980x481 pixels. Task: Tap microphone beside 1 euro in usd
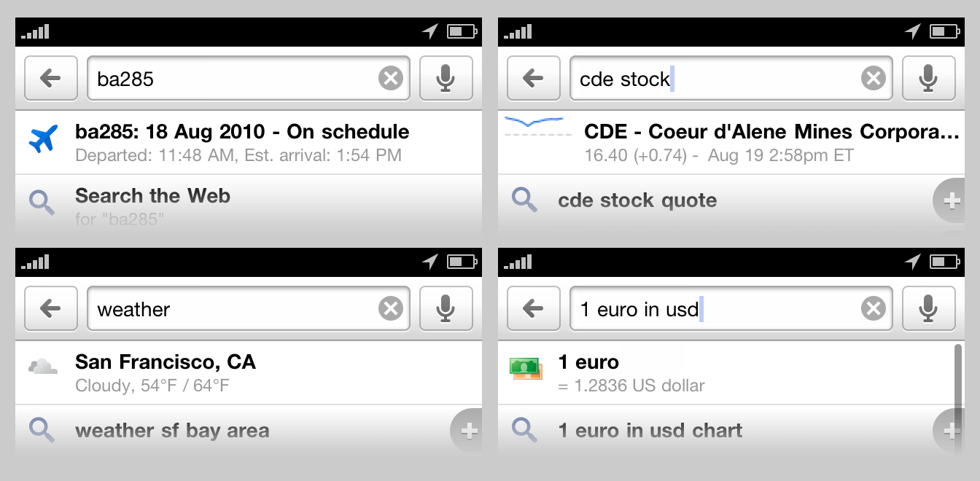click(x=928, y=308)
